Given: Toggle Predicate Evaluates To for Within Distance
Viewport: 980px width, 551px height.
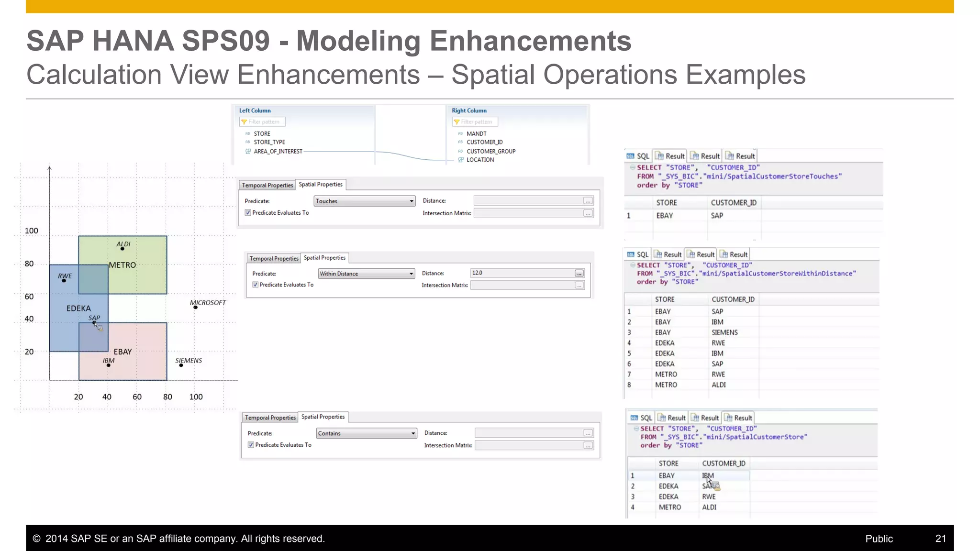Looking at the screenshot, I should pos(256,285).
